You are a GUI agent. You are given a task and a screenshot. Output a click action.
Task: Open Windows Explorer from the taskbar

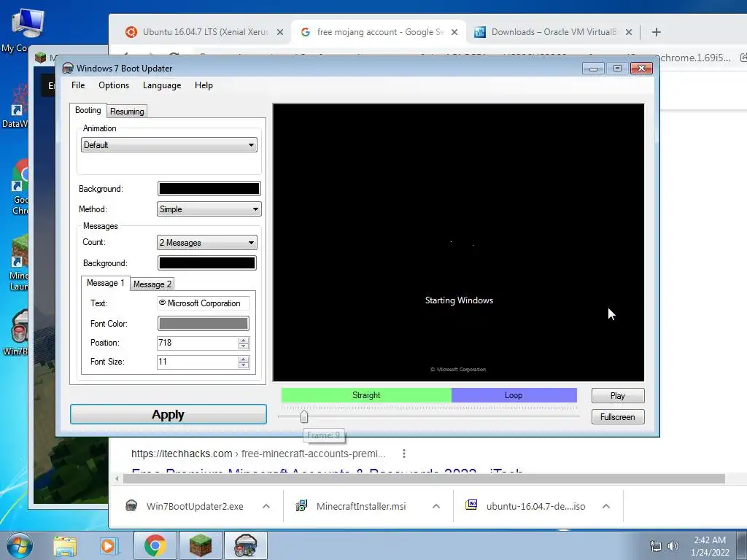tap(65, 545)
